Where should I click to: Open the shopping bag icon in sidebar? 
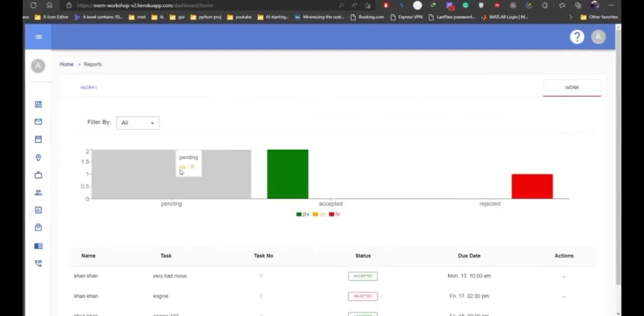pos(38,227)
